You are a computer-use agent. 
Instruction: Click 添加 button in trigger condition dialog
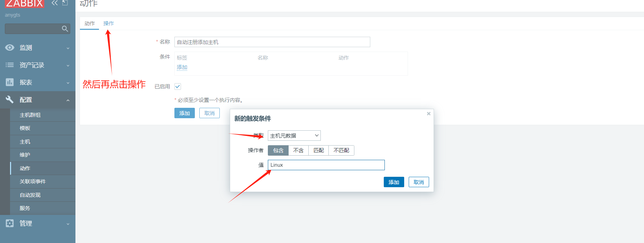click(x=394, y=182)
